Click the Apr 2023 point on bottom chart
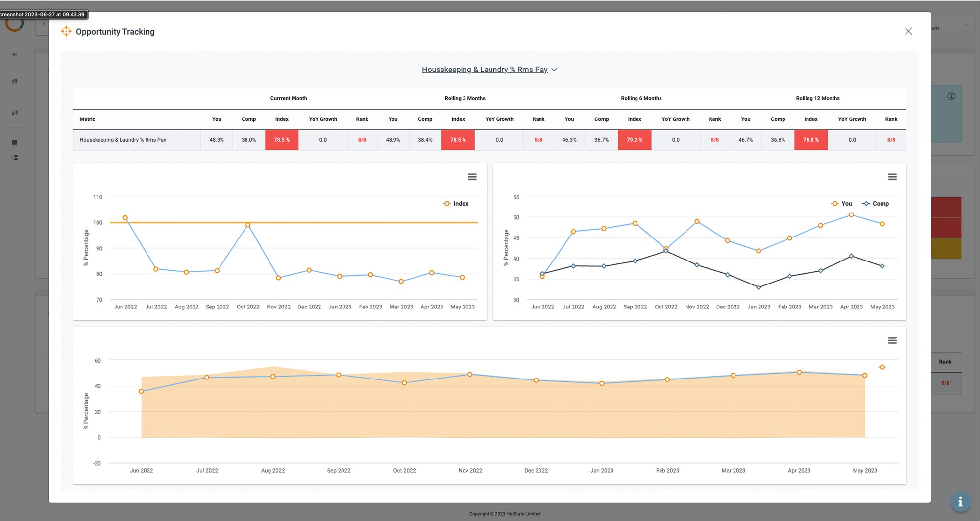 [799, 372]
